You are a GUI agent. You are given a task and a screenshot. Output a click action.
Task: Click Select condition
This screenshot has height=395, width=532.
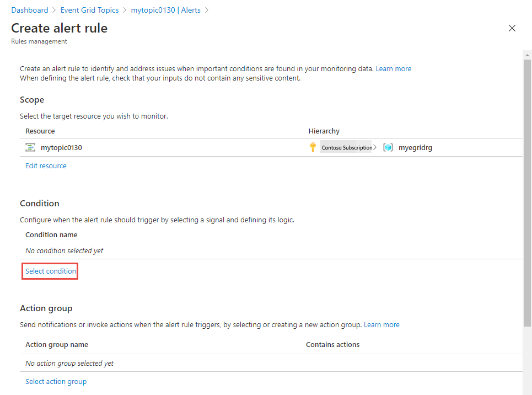point(50,271)
